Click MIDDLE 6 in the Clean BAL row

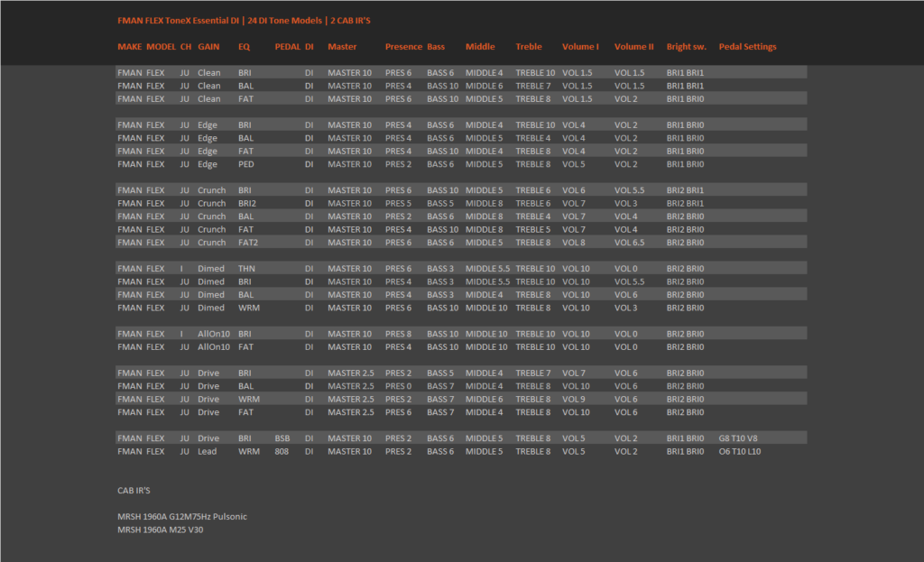pos(484,86)
